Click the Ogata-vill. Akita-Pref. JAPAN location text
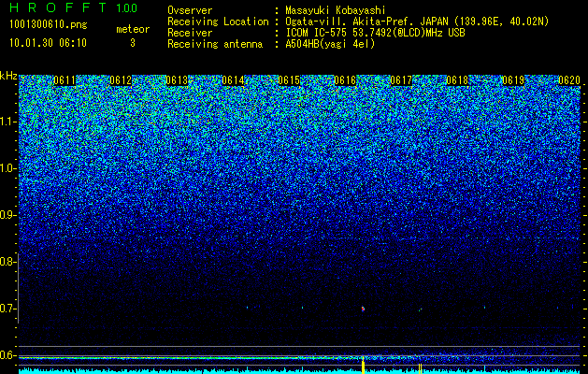The image size is (588, 374). pyautogui.click(x=417, y=22)
